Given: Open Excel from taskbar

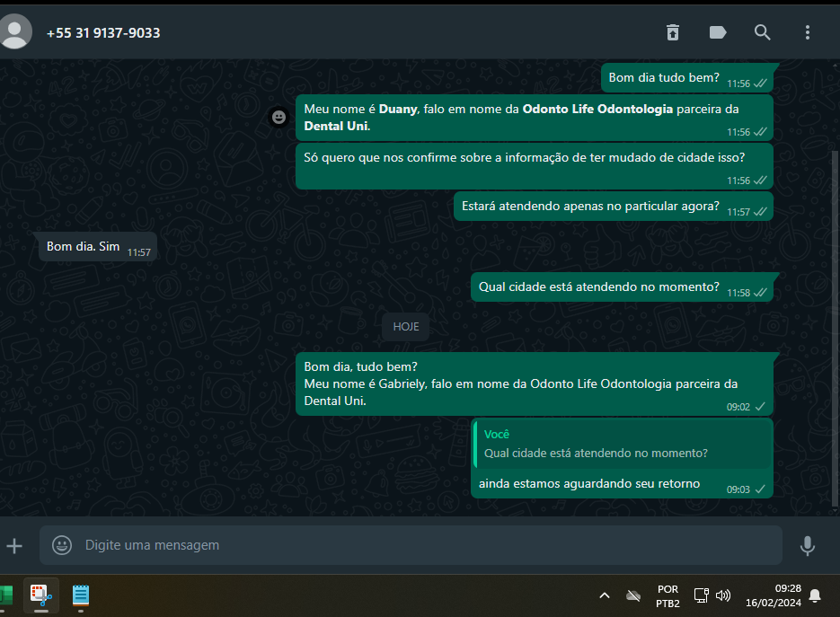Looking at the screenshot, I should (5, 595).
